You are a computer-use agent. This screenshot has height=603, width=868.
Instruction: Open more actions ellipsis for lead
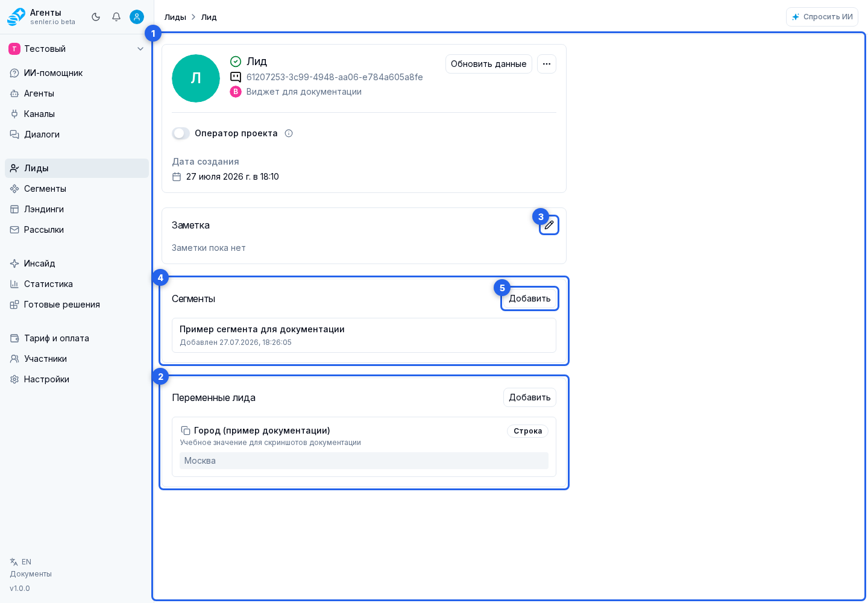click(x=547, y=64)
